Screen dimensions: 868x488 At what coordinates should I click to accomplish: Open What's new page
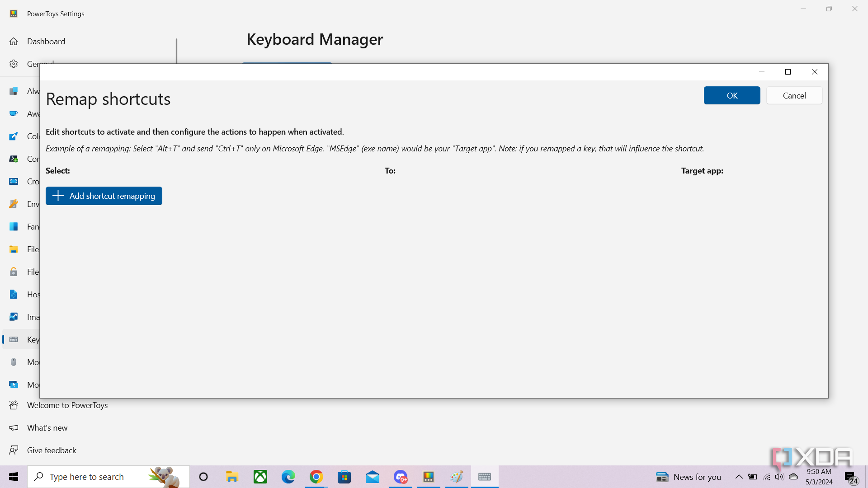tap(47, 427)
